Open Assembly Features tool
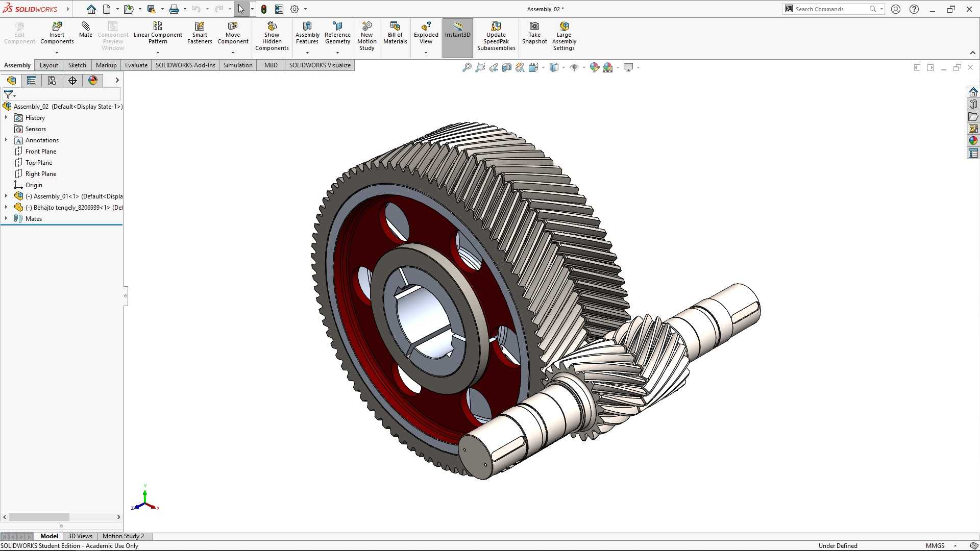This screenshot has height=551, width=980. (x=307, y=33)
